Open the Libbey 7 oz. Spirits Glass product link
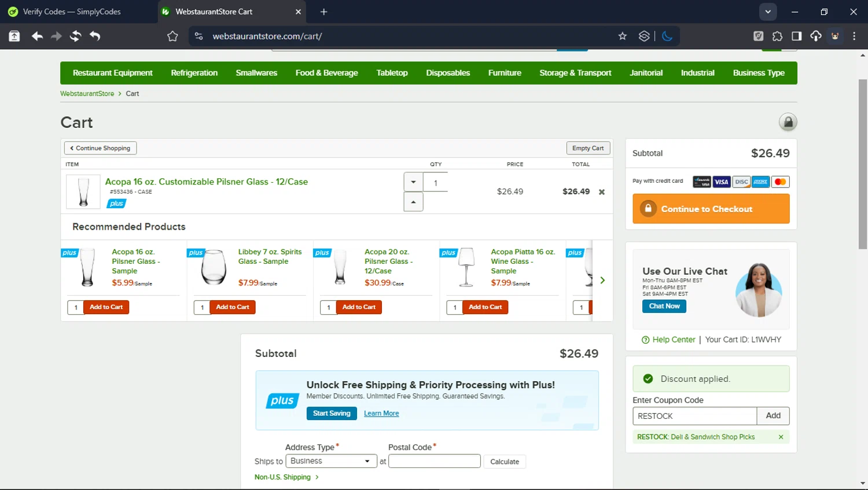Image resolution: width=868 pixels, height=490 pixels. (x=270, y=257)
